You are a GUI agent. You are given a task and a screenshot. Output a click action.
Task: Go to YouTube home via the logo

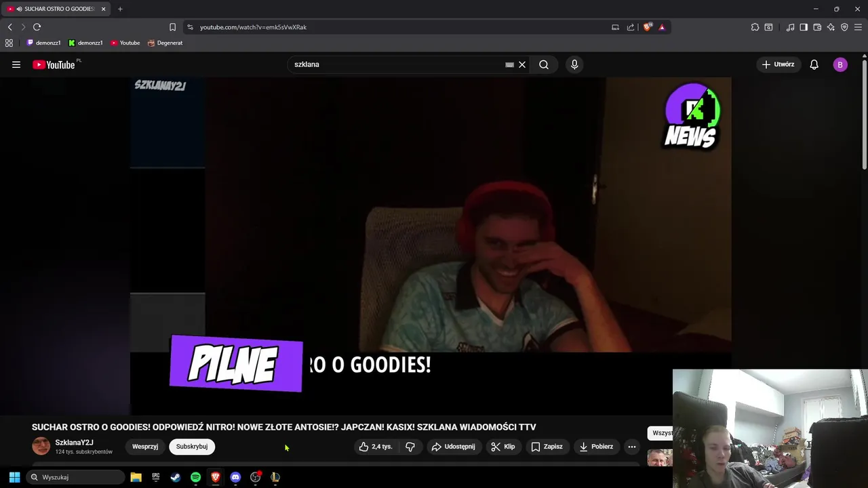[x=54, y=64]
